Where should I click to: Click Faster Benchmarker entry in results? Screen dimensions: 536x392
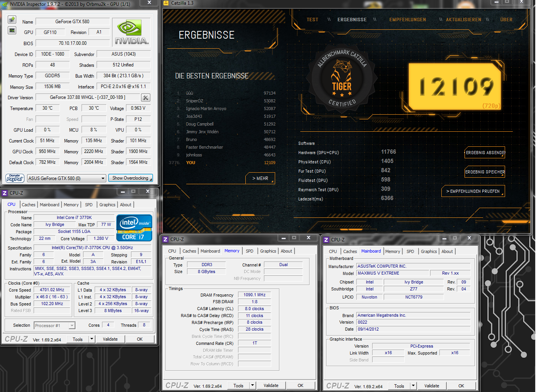click(x=226, y=147)
